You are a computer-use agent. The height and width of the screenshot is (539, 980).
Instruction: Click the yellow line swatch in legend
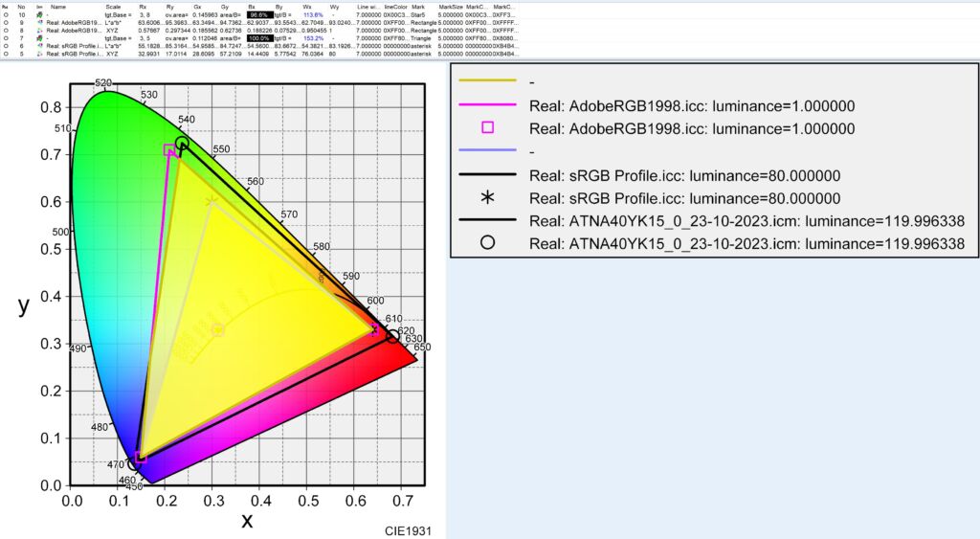487,80
